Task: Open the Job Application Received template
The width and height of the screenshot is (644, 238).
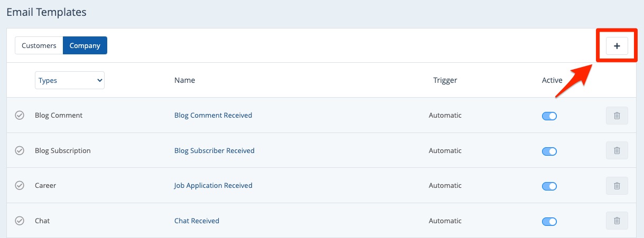Action: pos(213,186)
